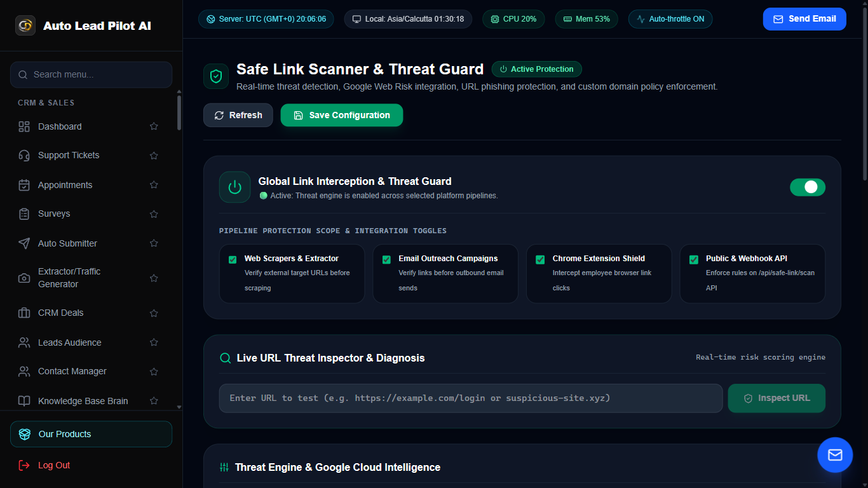Click the Active Protection status badge
This screenshot has width=868, height=488.
[x=537, y=69]
